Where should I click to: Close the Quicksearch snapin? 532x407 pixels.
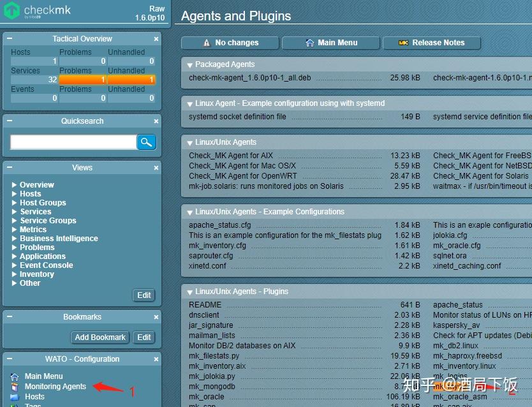tap(156, 121)
